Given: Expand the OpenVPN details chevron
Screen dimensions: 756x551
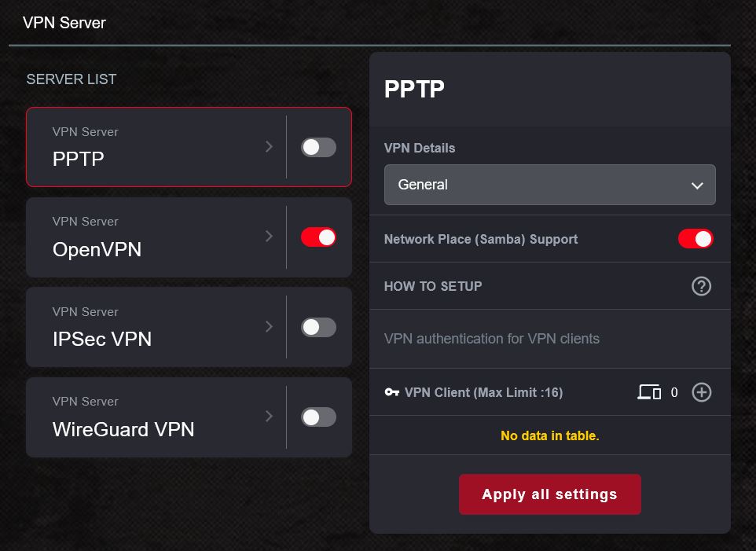Looking at the screenshot, I should pyautogui.click(x=269, y=237).
